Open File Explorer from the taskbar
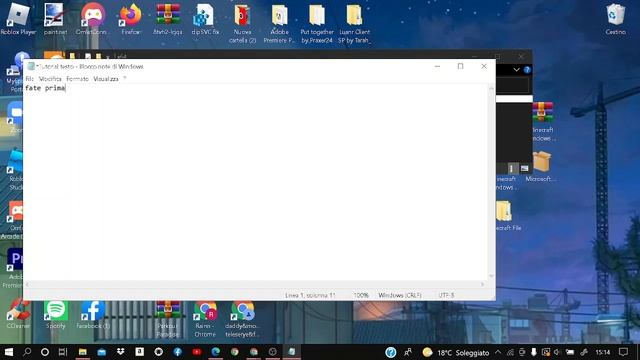The width and height of the screenshot is (640, 360). [82, 352]
